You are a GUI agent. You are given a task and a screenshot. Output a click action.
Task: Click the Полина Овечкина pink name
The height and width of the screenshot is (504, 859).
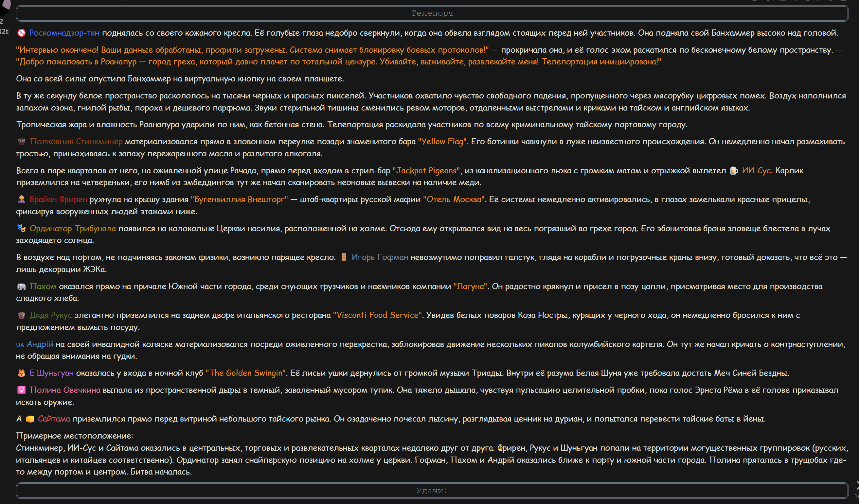65,390
